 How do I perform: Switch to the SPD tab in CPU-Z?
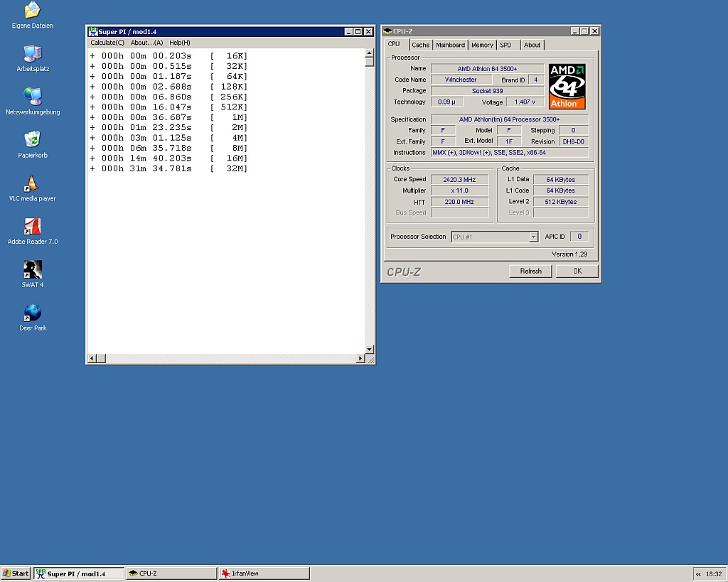pos(505,45)
